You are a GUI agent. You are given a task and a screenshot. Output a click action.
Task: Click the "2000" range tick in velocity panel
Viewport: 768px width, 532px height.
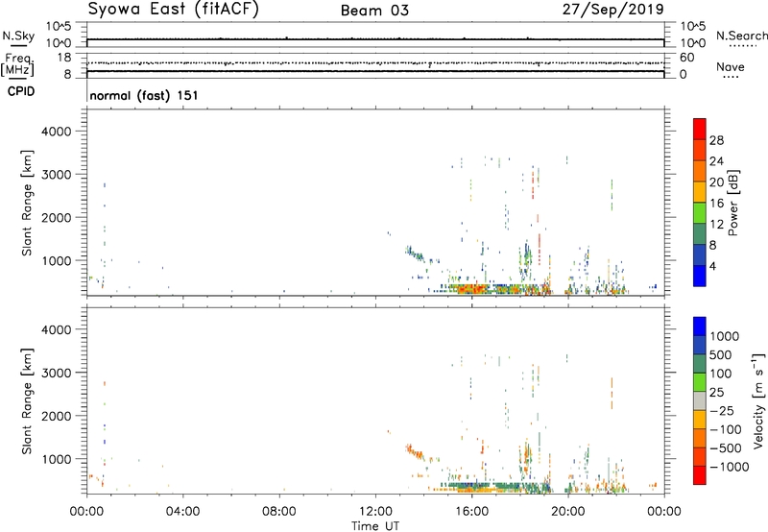(x=57, y=416)
